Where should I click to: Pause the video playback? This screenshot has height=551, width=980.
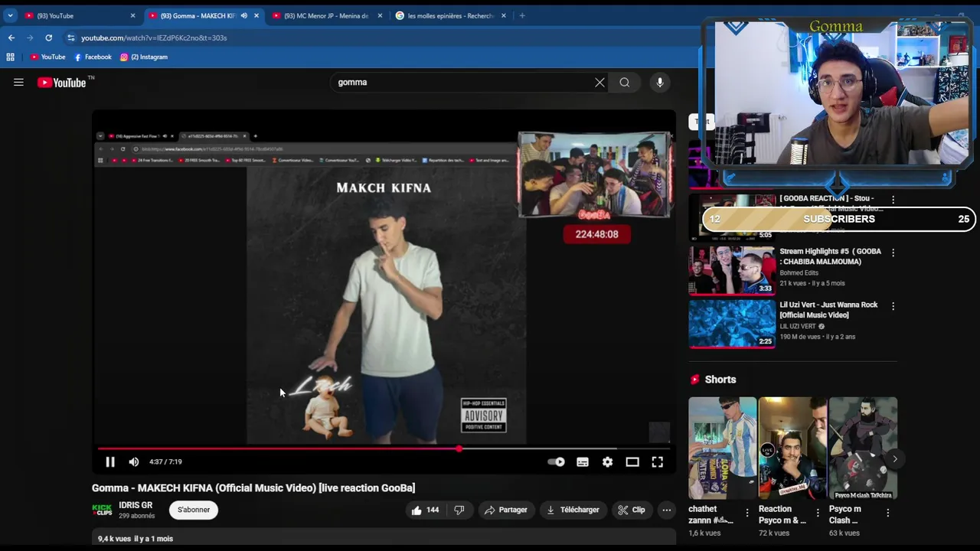[x=110, y=462]
